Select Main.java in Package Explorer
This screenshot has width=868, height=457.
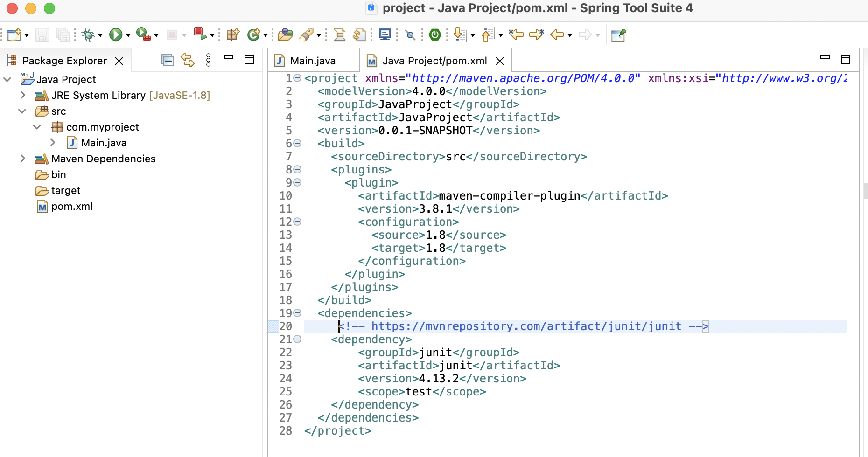tap(104, 143)
